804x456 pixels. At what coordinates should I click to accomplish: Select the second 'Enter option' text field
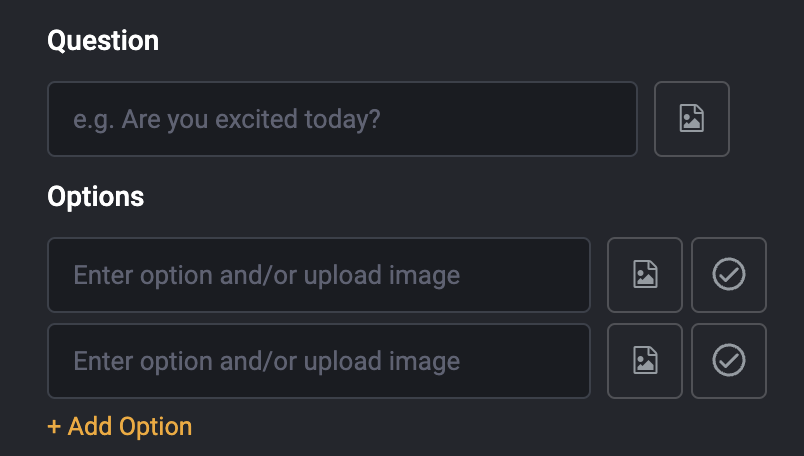pos(319,361)
